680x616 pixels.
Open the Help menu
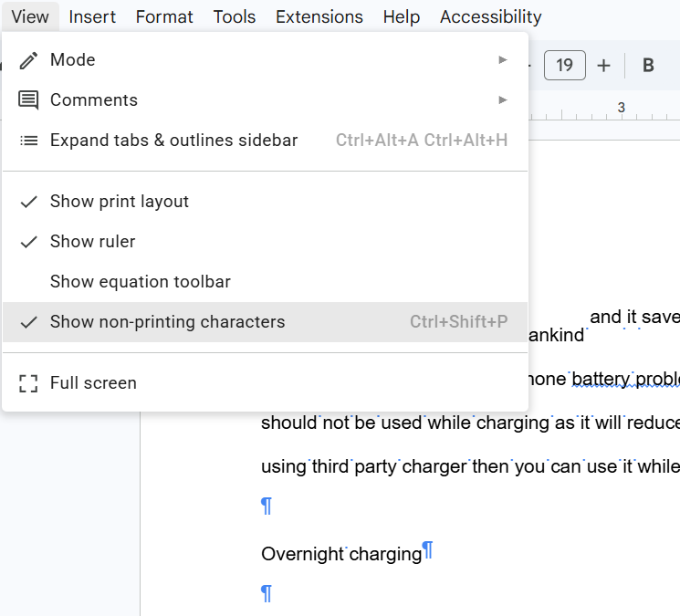[x=401, y=17]
